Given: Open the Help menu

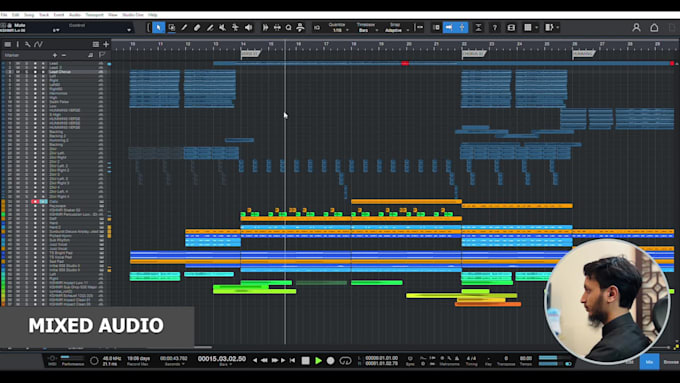Looking at the screenshot, I should coord(153,15).
